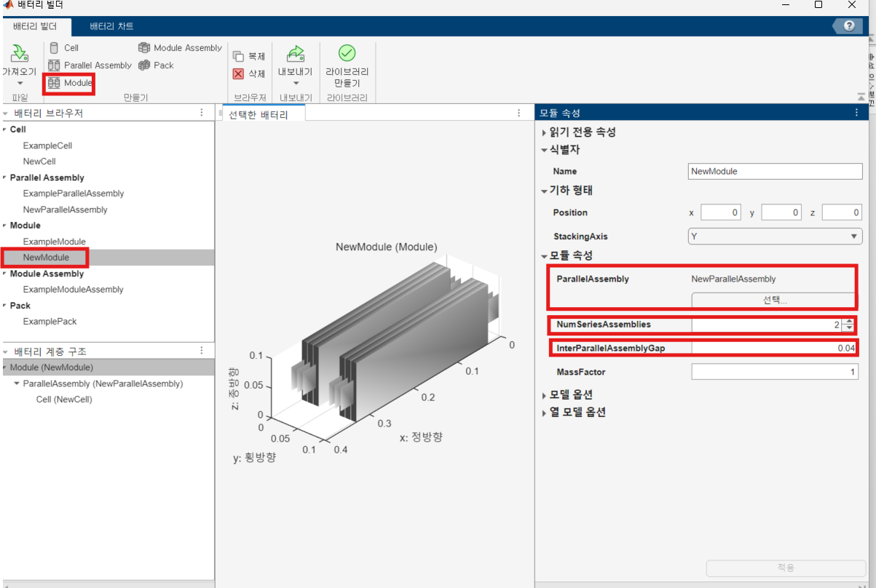Open the help question mark icon
Viewport: 876px width, 588px height.
pos(849,26)
